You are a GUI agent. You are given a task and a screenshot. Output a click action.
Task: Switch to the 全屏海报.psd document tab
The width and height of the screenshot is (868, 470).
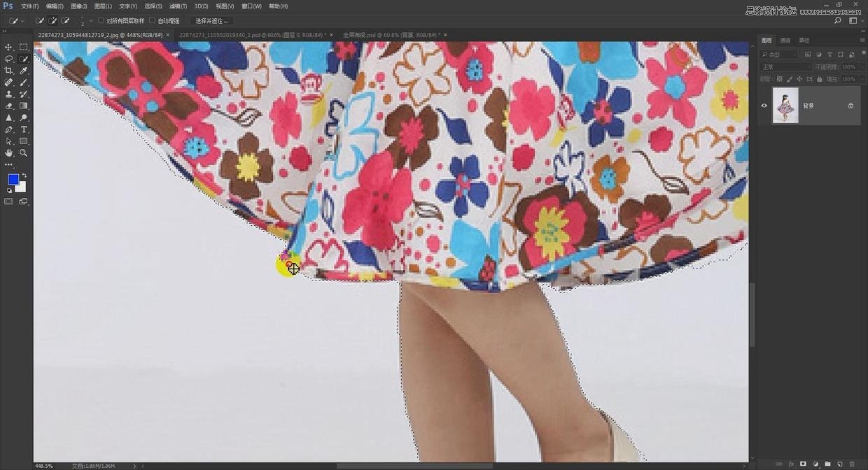pos(389,34)
